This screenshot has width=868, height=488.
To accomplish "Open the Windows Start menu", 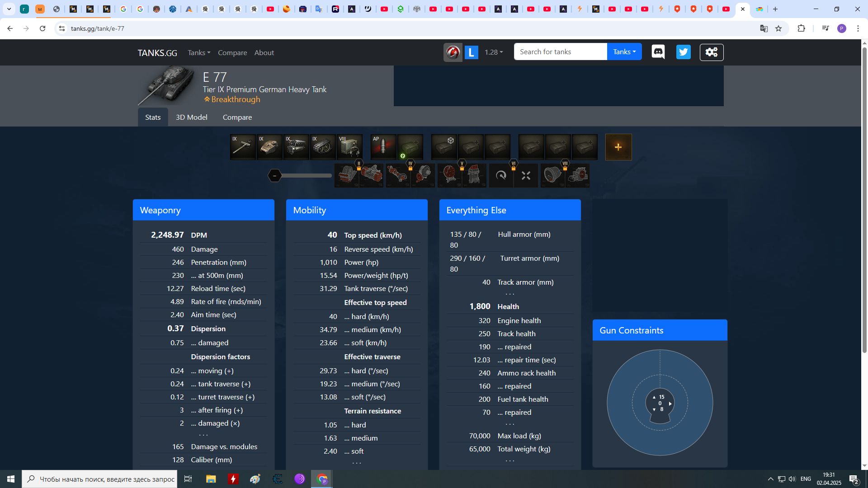I will pyautogui.click(x=11, y=479).
